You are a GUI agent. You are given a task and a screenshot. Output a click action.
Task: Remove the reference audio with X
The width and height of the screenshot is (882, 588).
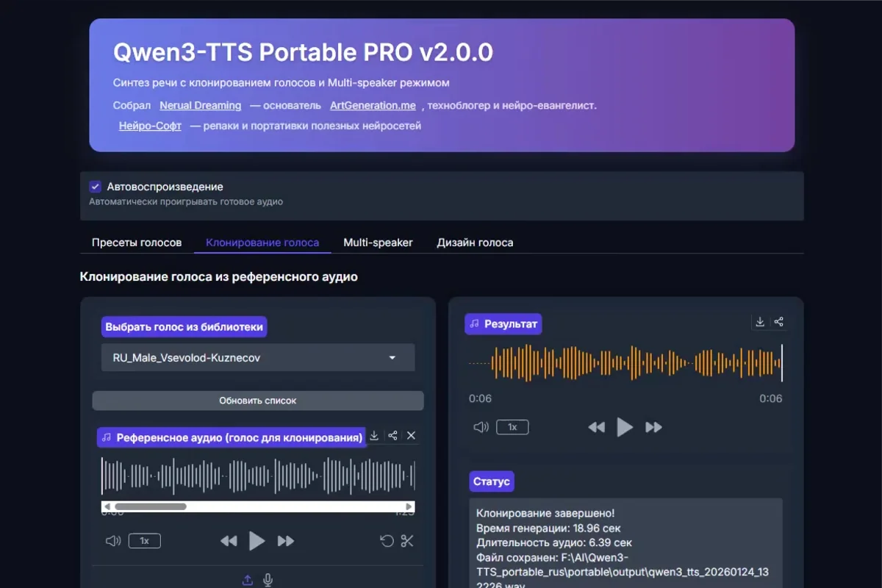click(411, 436)
